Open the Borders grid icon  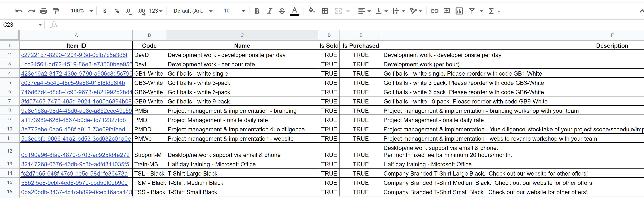tap(325, 11)
